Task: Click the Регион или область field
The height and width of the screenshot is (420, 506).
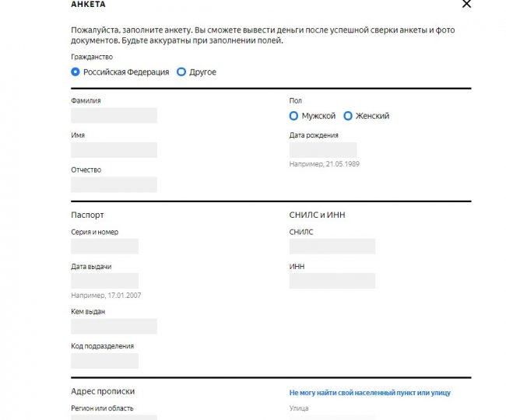Action: tap(114, 418)
